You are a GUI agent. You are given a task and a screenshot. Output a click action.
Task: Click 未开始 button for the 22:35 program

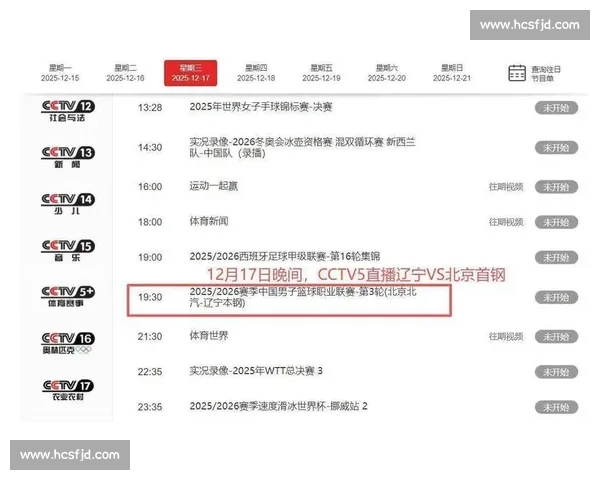click(556, 372)
